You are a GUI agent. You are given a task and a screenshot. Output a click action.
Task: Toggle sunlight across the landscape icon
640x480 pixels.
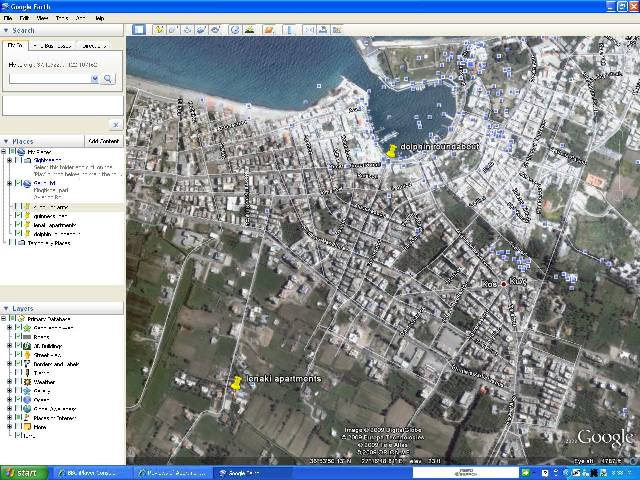click(x=249, y=29)
